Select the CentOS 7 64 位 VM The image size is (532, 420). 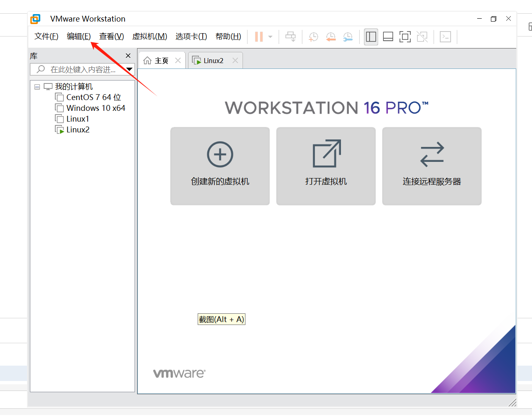pyautogui.click(x=93, y=97)
